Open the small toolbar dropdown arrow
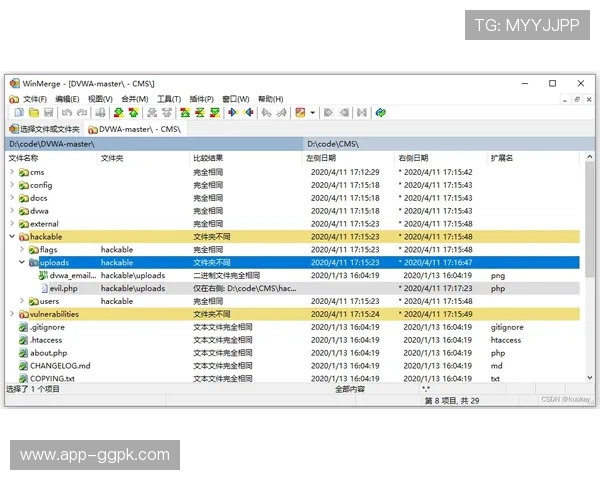Screen dimensions: 600x480 coord(312,113)
